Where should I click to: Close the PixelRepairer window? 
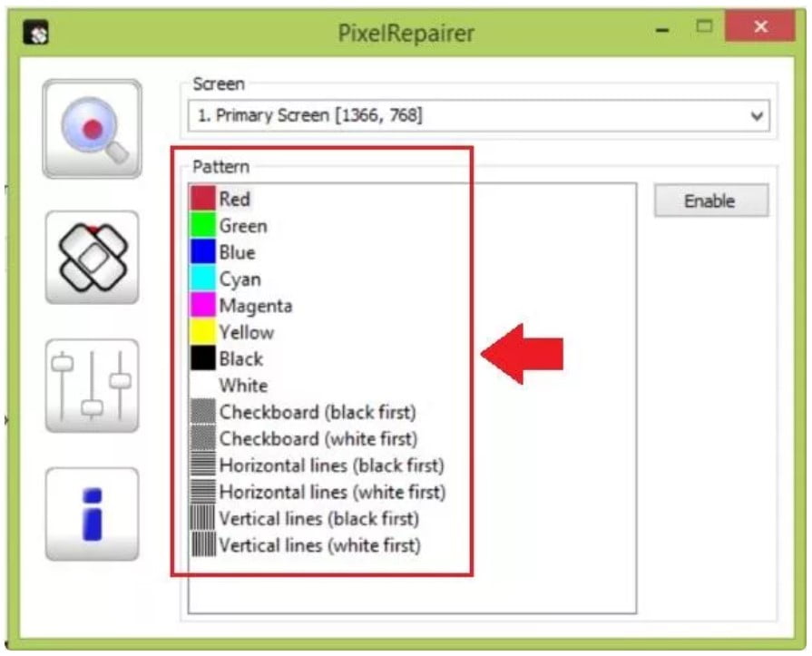point(760,26)
